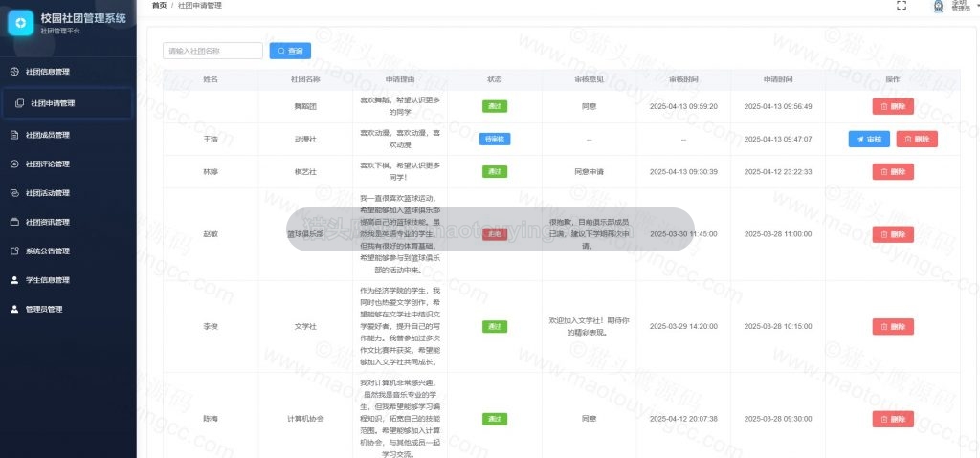Delete the 文学社 application by 李俊

click(x=893, y=327)
